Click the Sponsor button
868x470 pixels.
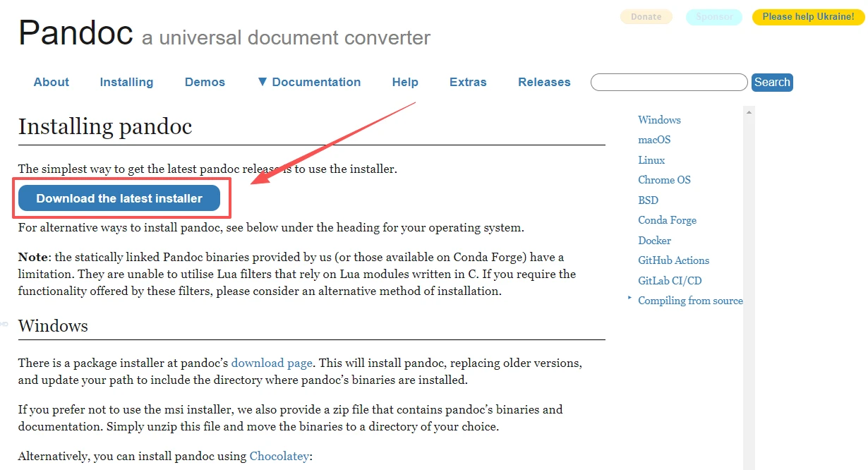click(713, 17)
